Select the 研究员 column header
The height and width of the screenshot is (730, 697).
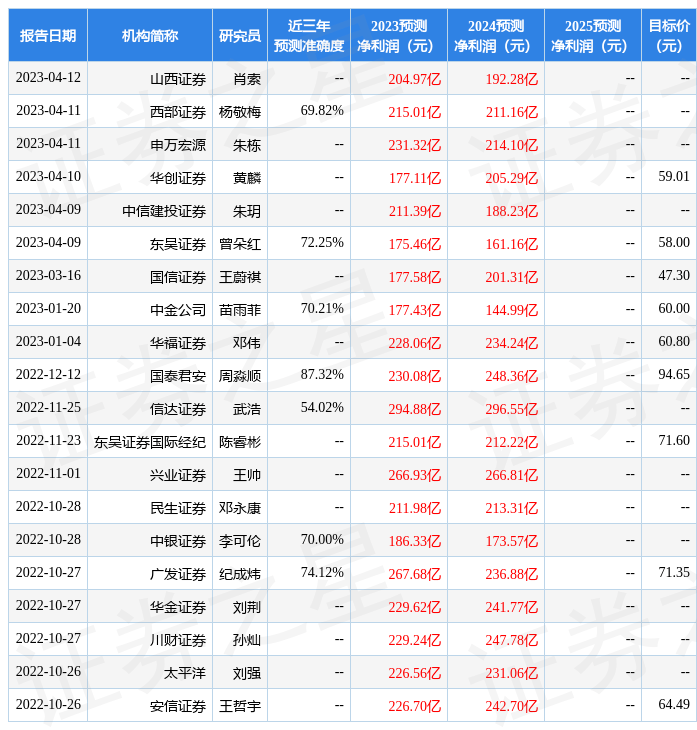(x=240, y=36)
